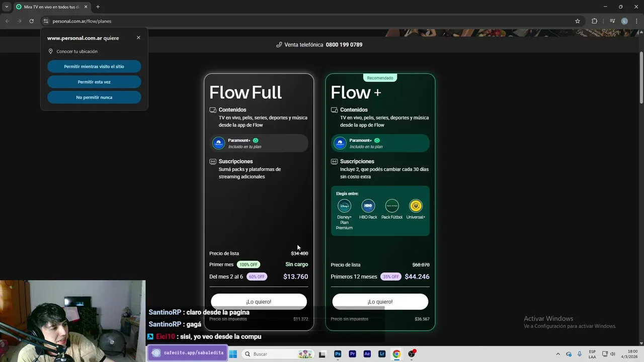Open Chrome from taskbar
The image size is (644, 362).
(396, 354)
